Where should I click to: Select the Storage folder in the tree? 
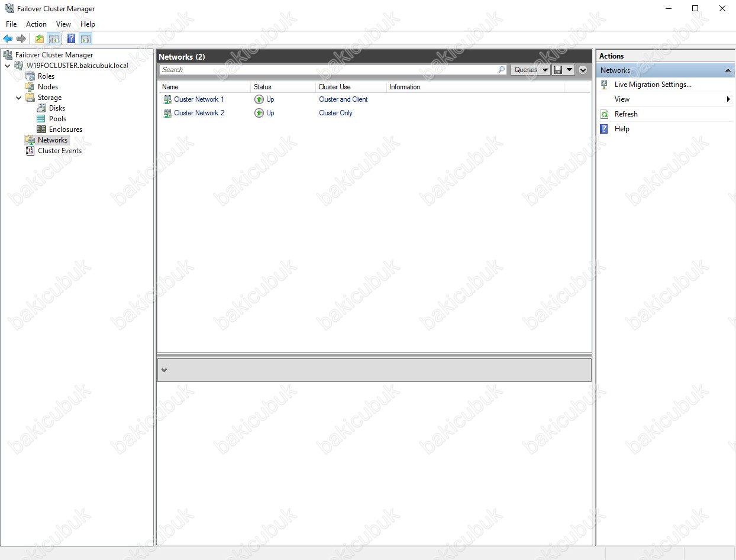[x=49, y=98]
